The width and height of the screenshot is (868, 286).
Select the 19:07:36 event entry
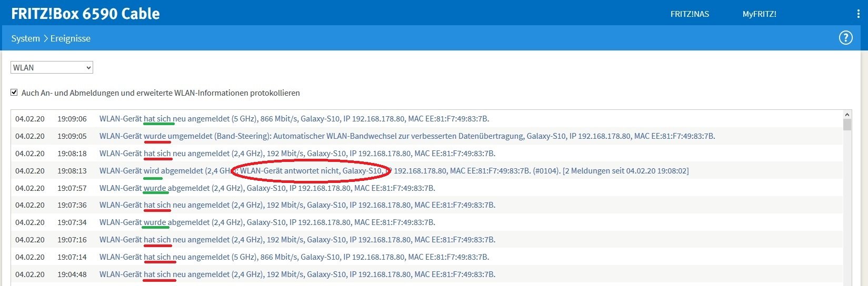click(427, 205)
